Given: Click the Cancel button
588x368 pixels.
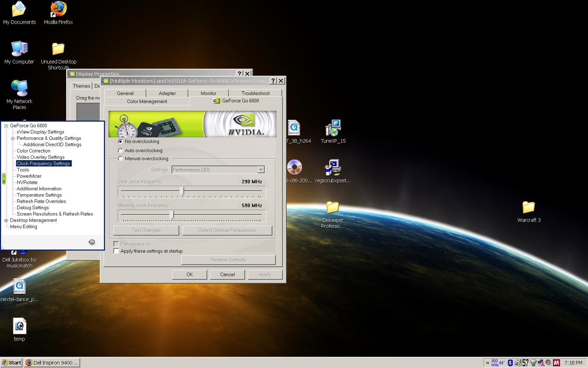Looking at the screenshot, I should (227, 274).
